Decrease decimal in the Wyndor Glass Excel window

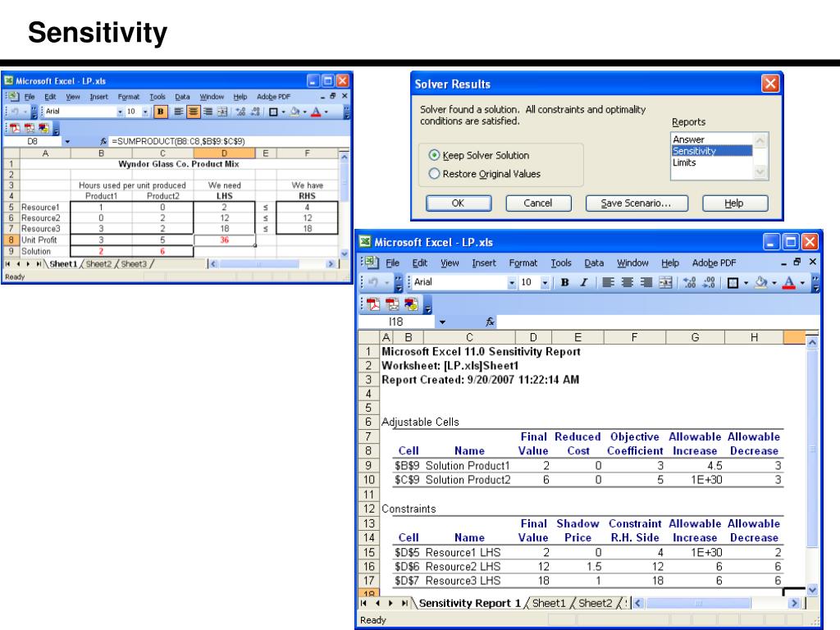pyautogui.click(x=255, y=112)
